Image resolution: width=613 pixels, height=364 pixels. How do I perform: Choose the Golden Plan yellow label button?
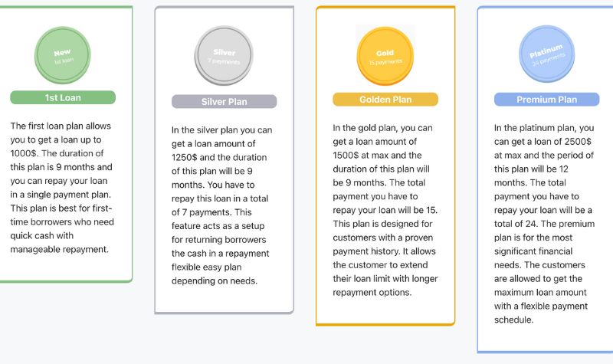pyautogui.click(x=385, y=100)
